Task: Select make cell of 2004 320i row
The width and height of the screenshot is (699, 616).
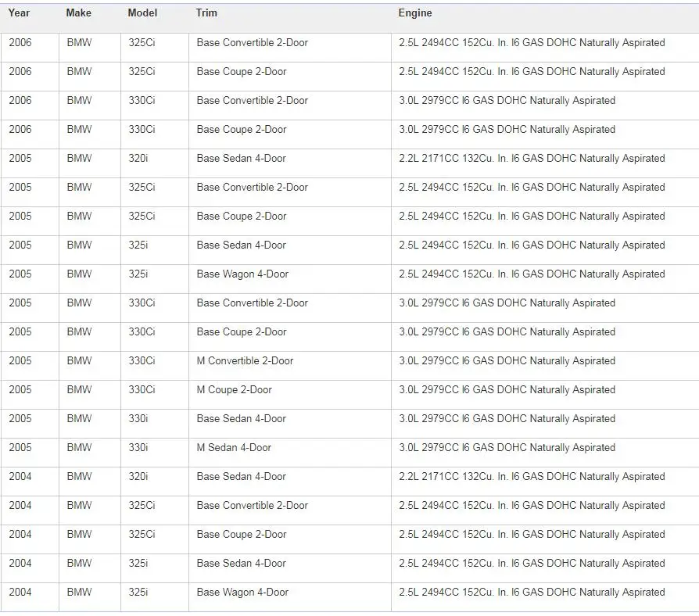Action: point(90,482)
